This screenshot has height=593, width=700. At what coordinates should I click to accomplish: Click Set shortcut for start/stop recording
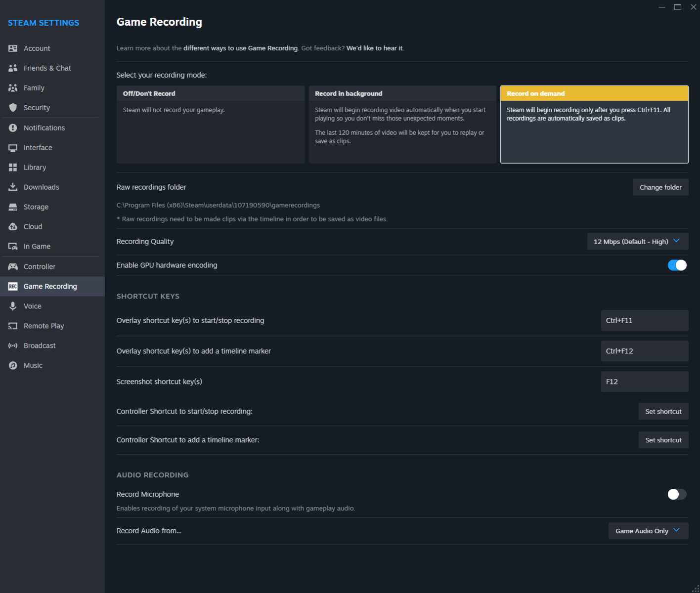click(663, 411)
